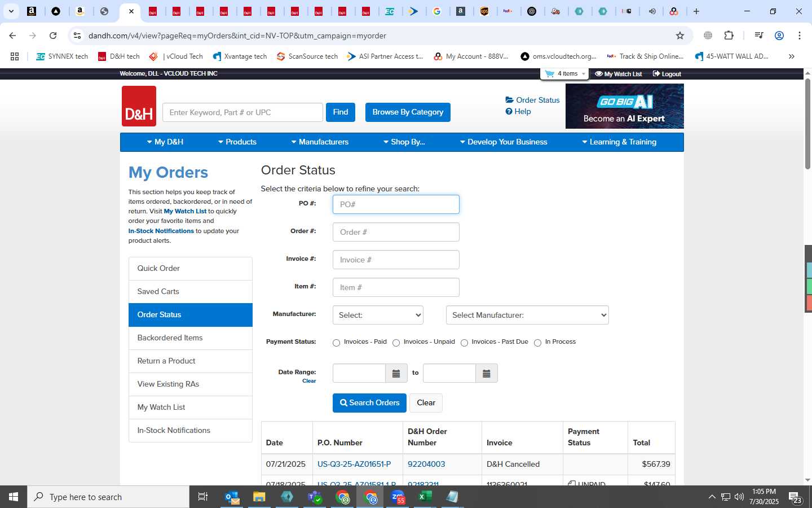Image resolution: width=812 pixels, height=508 pixels.
Task: Click the Search Orders button
Action: click(369, 403)
